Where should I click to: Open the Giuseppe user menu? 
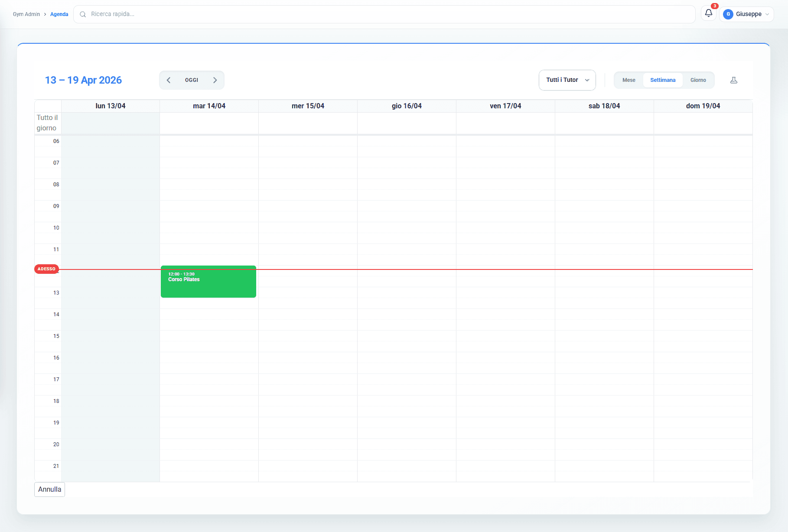(x=749, y=14)
